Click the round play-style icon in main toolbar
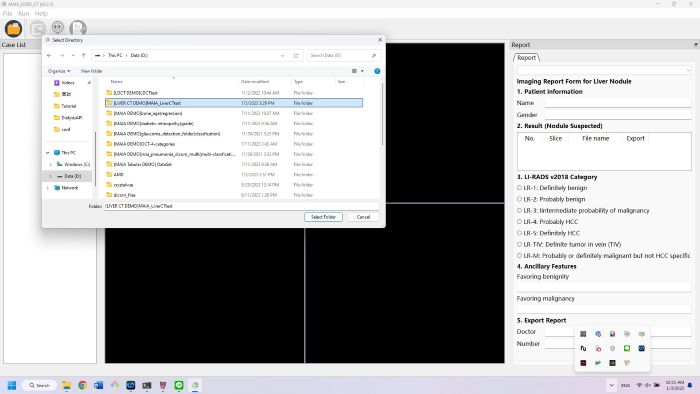Screen dimensions: 700x394 (58, 28)
